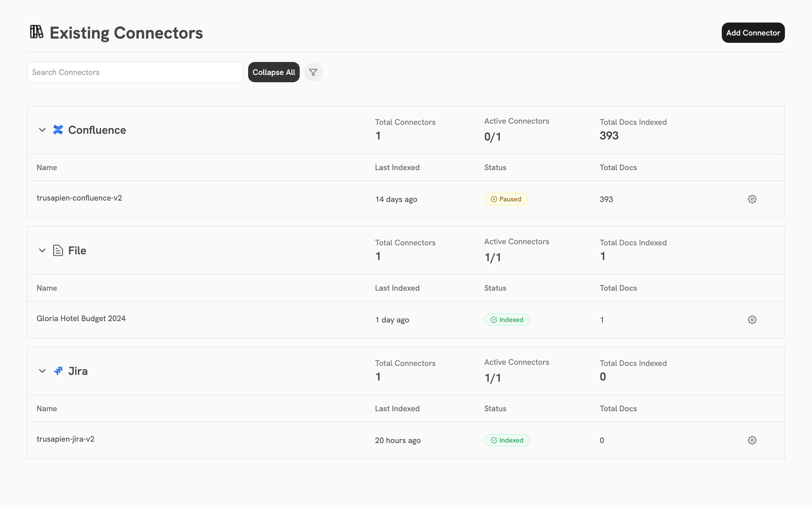This screenshot has height=507, width=812.
Task: Click the Search Connectors input field
Action: tap(135, 72)
